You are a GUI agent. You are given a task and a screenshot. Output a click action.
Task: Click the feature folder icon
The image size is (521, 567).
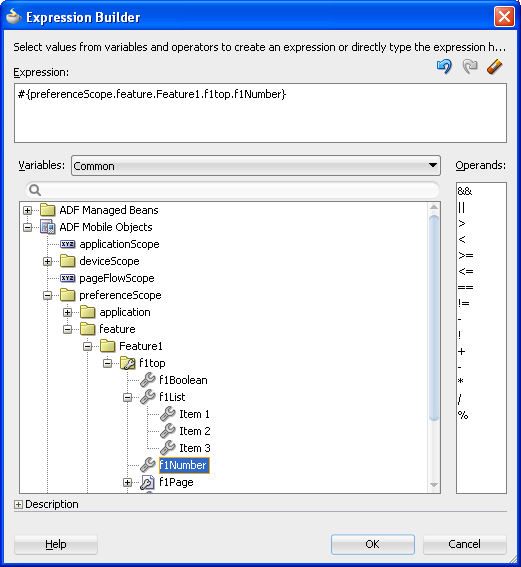(x=88, y=329)
